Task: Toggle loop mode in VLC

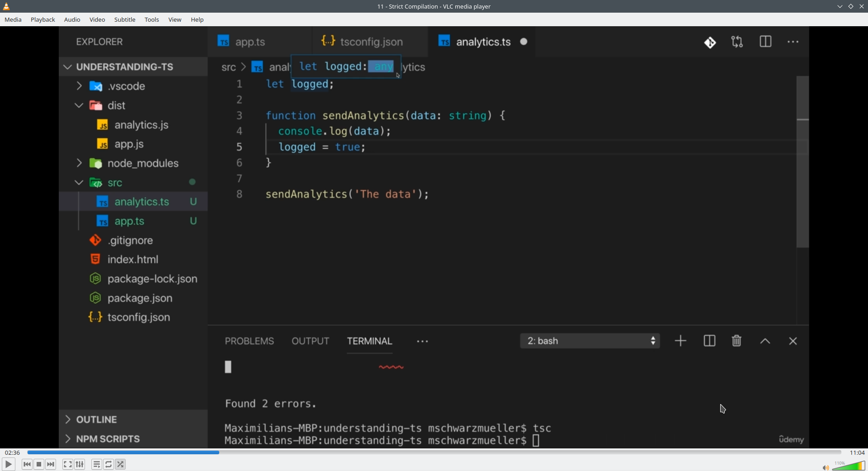Action: pyautogui.click(x=108, y=464)
